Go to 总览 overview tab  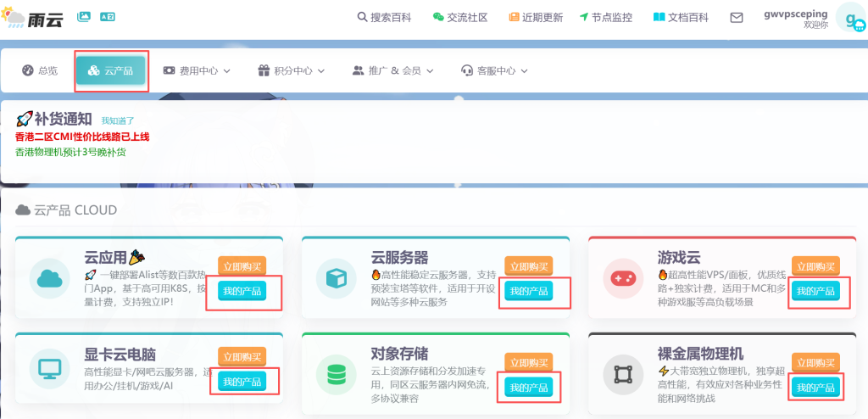point(40,70)
